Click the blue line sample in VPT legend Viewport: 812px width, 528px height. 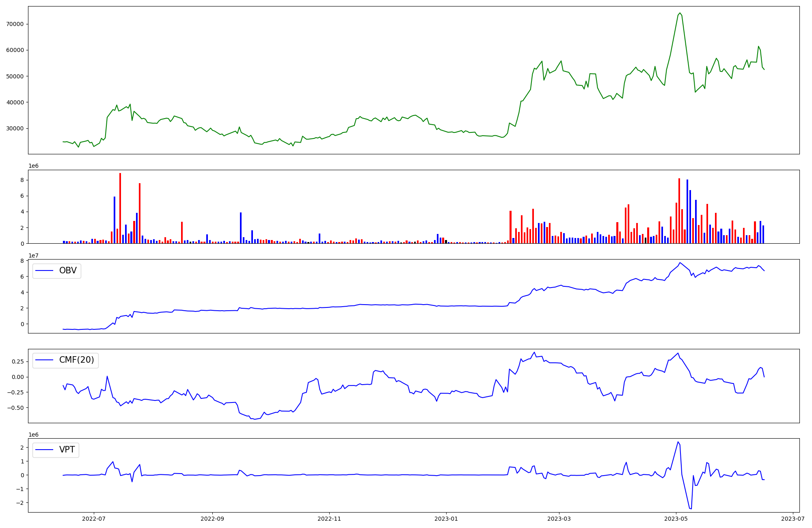[45, 450]
